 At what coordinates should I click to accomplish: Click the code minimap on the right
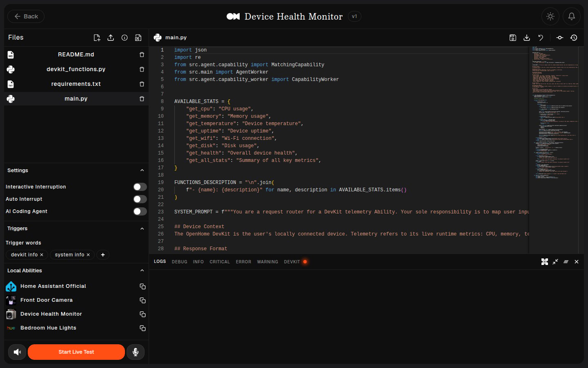[555, 150]
